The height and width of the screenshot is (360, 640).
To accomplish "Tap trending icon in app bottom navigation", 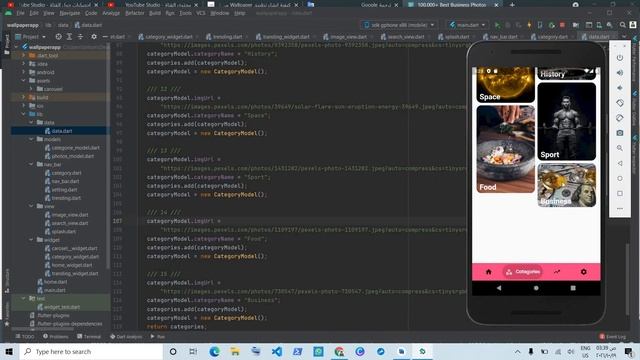I will 557,272.
